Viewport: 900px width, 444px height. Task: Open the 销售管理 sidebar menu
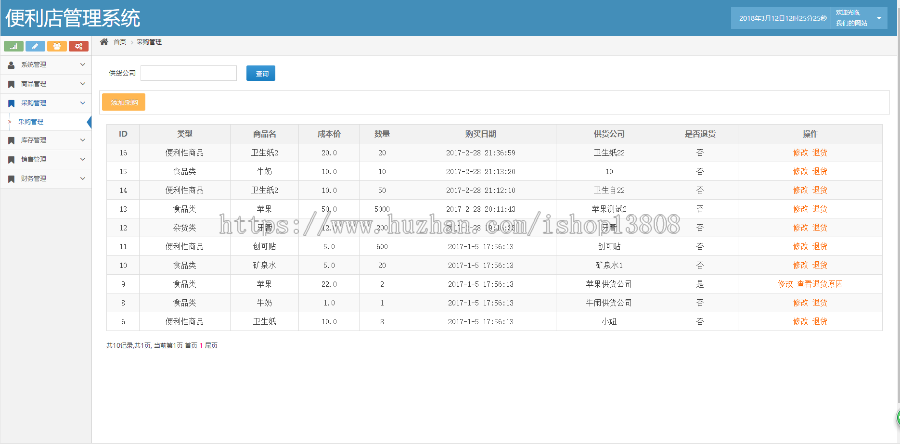coord(46,159)
